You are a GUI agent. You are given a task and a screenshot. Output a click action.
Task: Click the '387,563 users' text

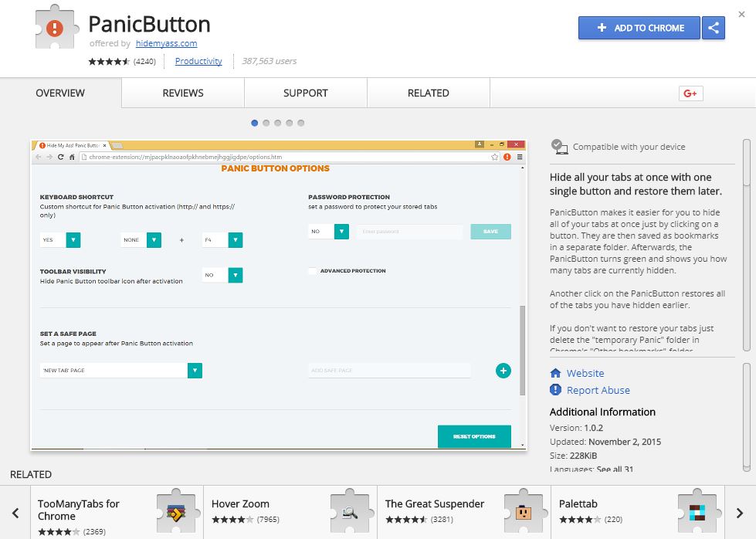[269, 61]
